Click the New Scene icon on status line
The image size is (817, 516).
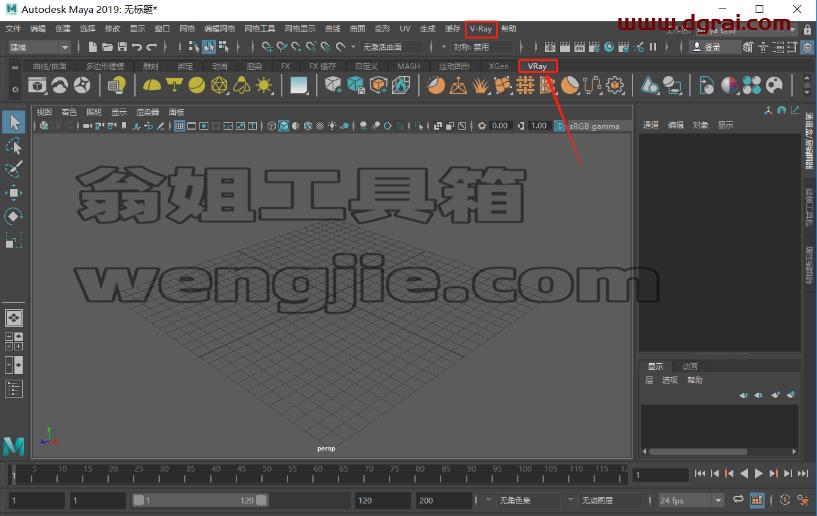click(92, 47)
